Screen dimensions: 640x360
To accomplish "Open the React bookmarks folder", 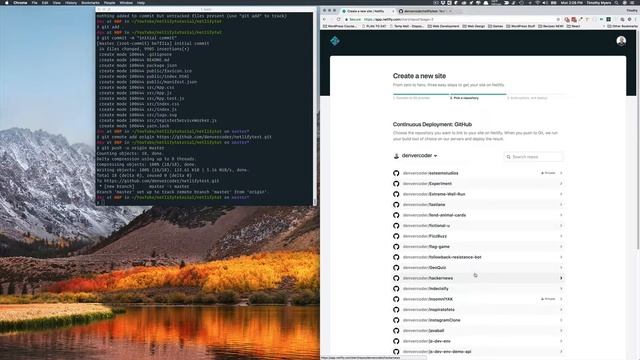I will [573, 26].
